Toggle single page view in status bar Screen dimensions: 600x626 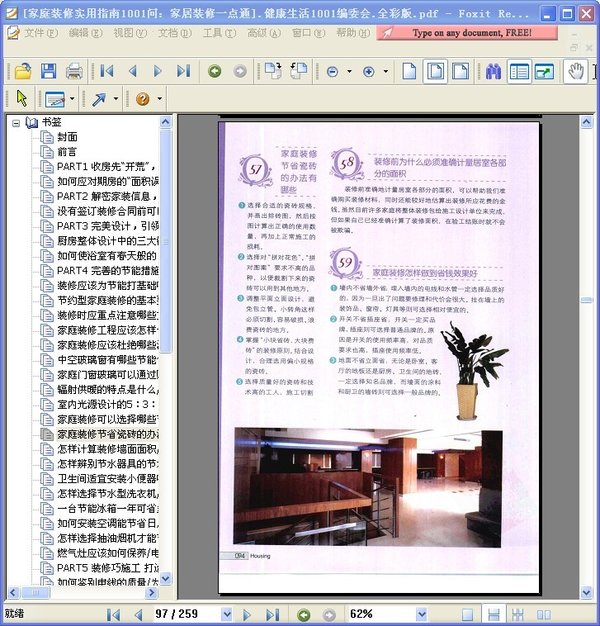(467, 614)
